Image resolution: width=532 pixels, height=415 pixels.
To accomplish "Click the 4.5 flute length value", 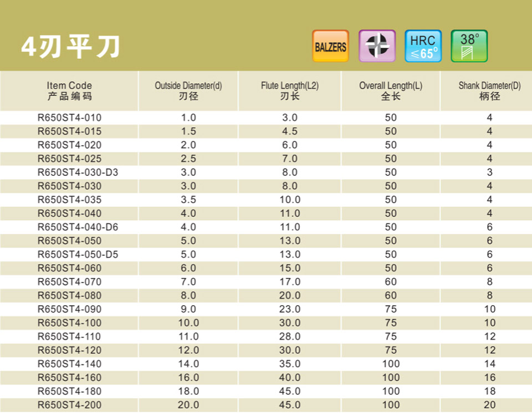I will pos(290,131).
